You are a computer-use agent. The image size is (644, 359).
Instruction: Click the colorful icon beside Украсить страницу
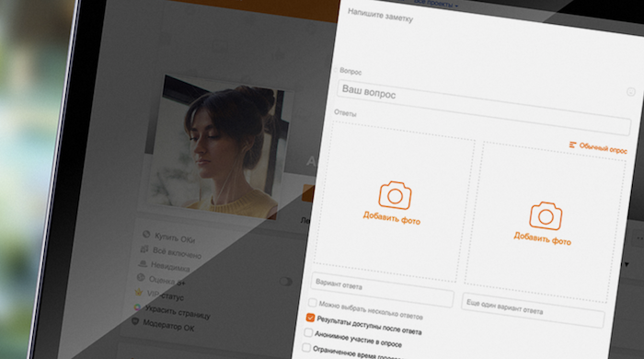coord(137,307)
